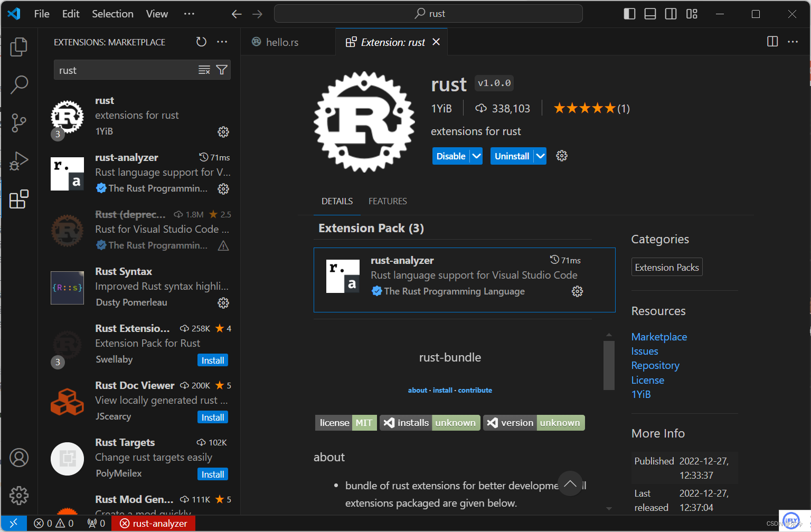Click the remote window status bar icon
The image size is (811, 532).
(x=14, y=523)
